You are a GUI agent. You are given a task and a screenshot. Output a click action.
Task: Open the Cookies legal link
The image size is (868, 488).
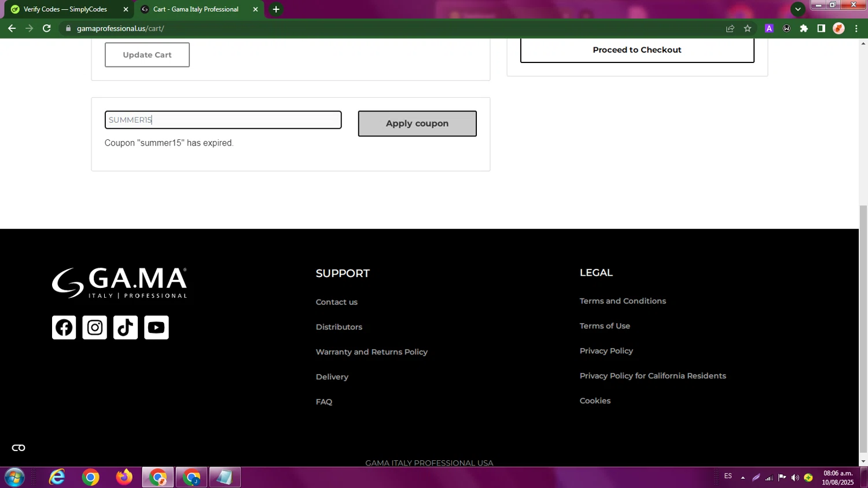coord(595,400)
